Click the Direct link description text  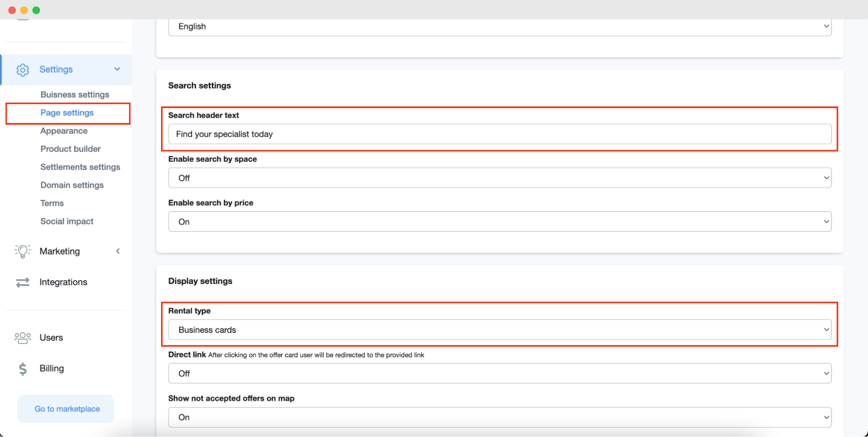[x=316, y=355]
